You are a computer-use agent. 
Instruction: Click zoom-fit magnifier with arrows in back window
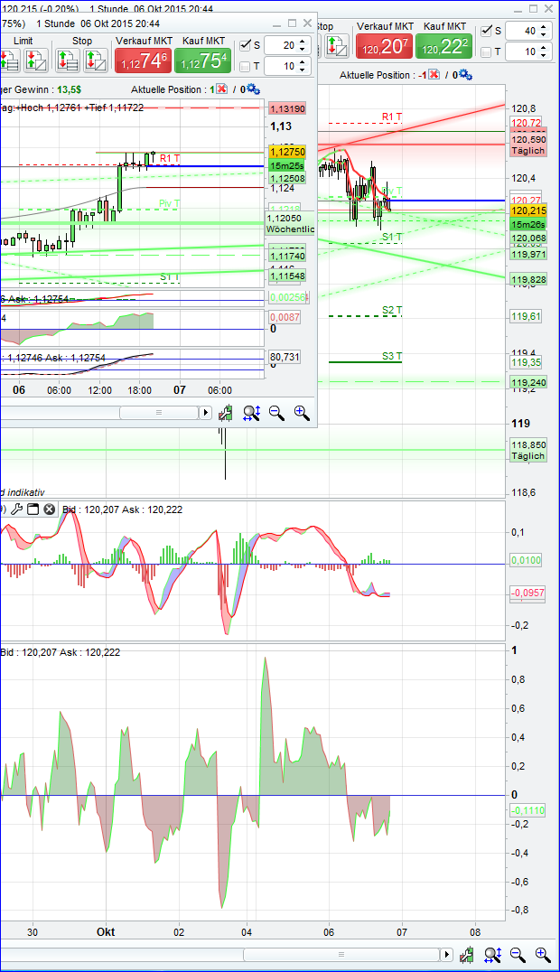[x=492, y=955]
